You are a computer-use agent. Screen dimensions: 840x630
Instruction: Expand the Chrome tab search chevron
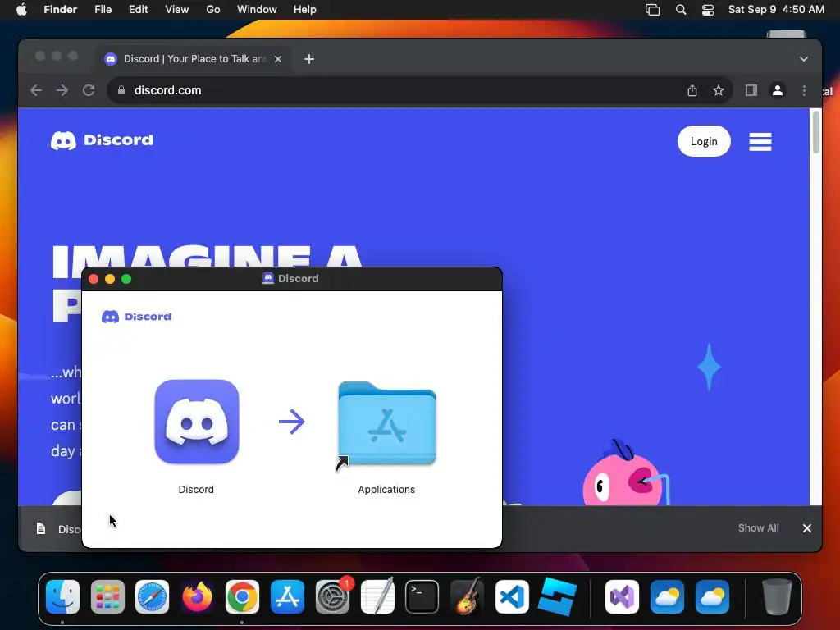click(804, 59)
